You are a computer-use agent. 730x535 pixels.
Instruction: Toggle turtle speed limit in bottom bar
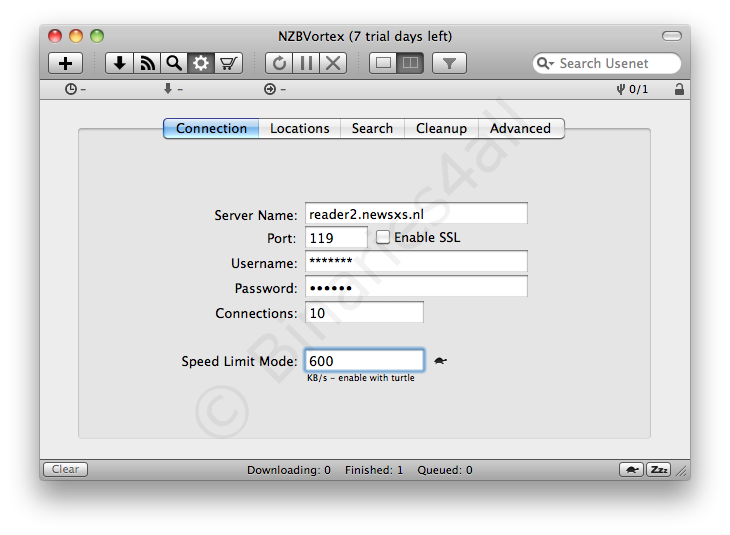(x=631, y=469)
